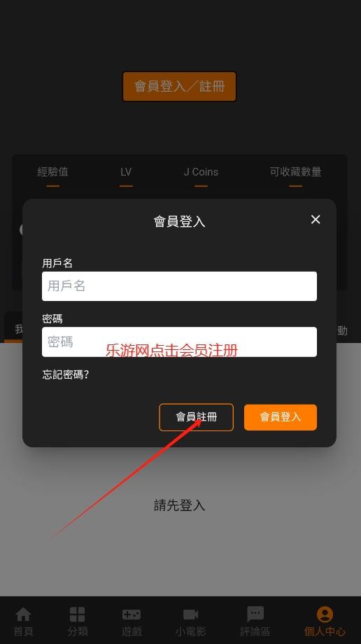Click the 會員註冊 register button
Viewport: 361px width, 644px height.
pos(197,417)
